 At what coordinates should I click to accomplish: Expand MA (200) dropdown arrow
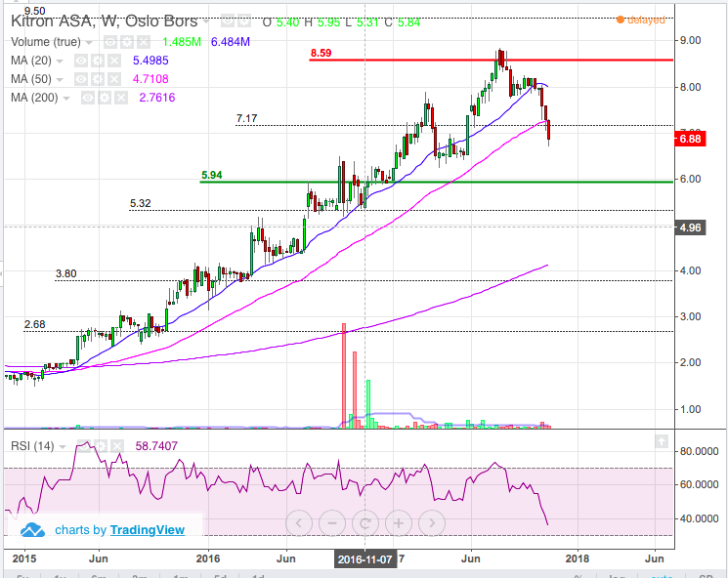(66, 99)
